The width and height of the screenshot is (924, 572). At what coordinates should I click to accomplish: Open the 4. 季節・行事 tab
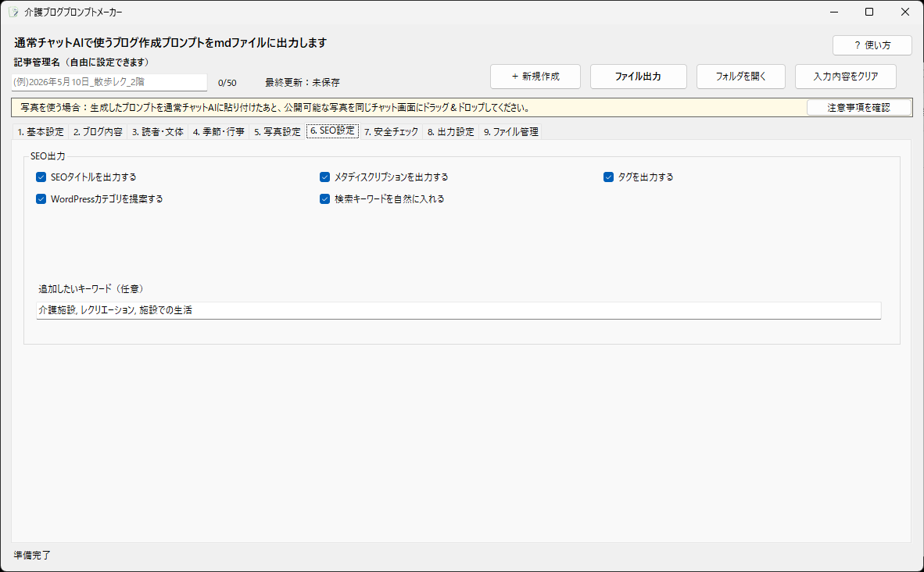pos(219,132)
